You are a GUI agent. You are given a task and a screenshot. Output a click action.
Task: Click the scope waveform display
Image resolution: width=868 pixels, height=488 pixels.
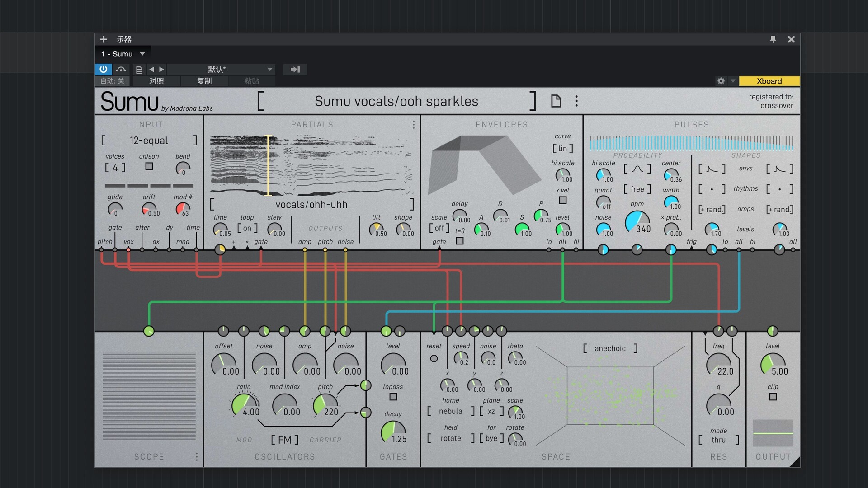149,396
